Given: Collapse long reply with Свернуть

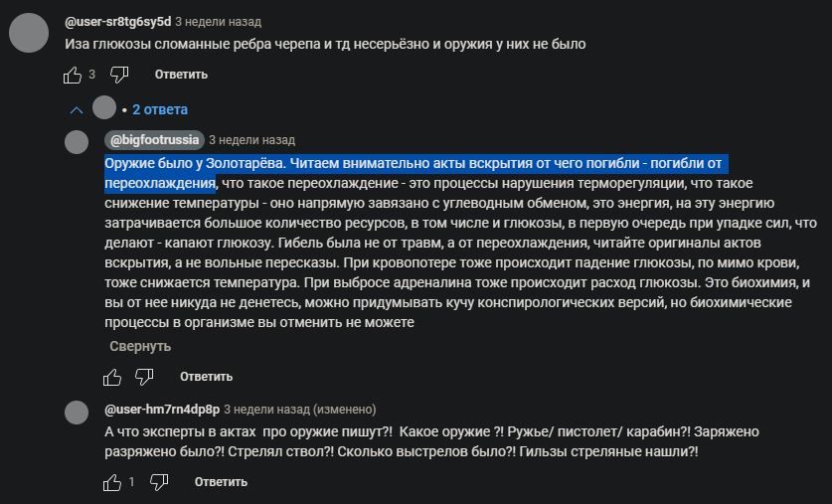Looking at the screenshot, I should [x=140, y=346].
